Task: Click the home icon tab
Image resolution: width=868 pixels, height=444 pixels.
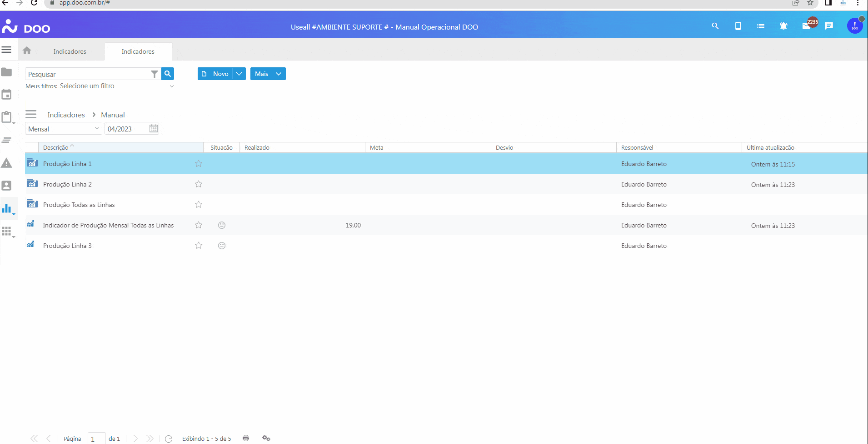Action: pyautogui.click(x=27, y=51)
